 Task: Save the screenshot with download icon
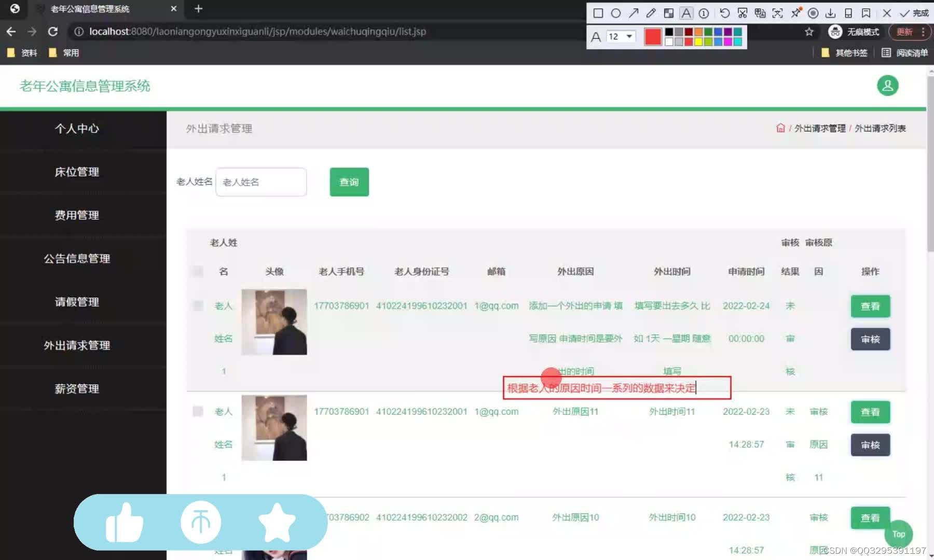830,13
